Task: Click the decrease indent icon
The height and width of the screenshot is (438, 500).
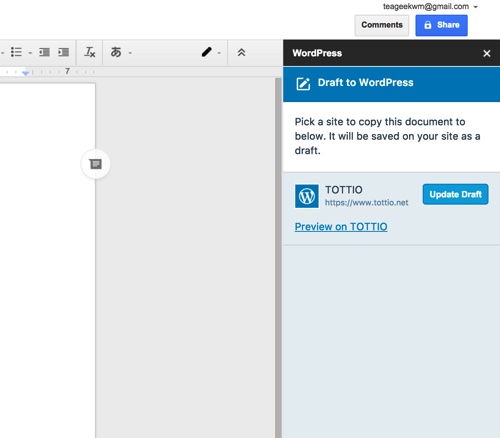Action: tap(44, 52)
